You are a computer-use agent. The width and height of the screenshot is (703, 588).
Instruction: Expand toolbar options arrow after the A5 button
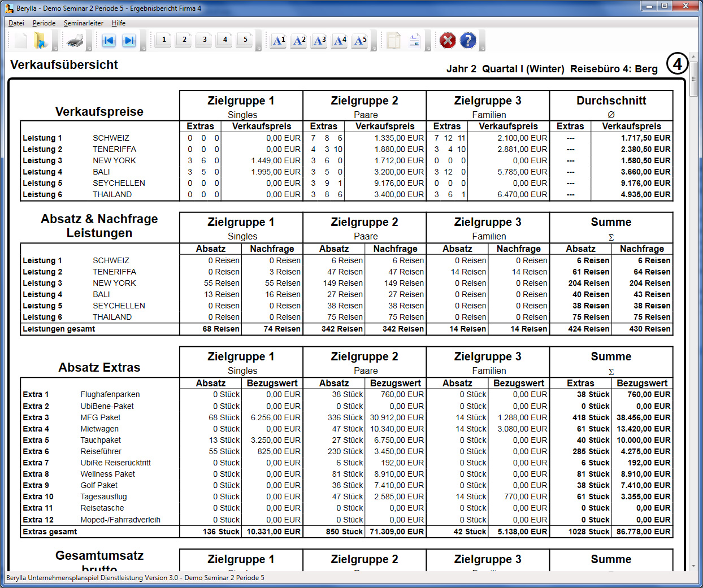[374, 41]
